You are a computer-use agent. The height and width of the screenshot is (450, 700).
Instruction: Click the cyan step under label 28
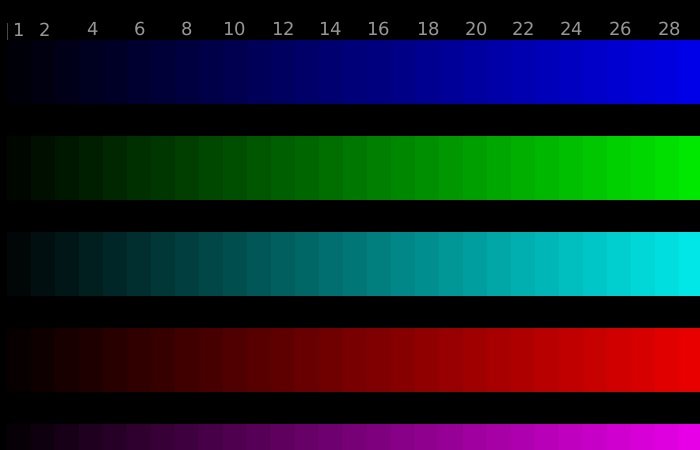pyautogui.click(x=666, y=264)
